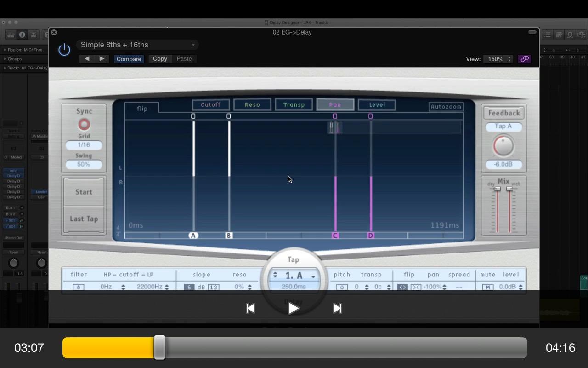This screenshot has width=588, height=368.
Task: Step the pan -100% value
Action: pos(444,287)
